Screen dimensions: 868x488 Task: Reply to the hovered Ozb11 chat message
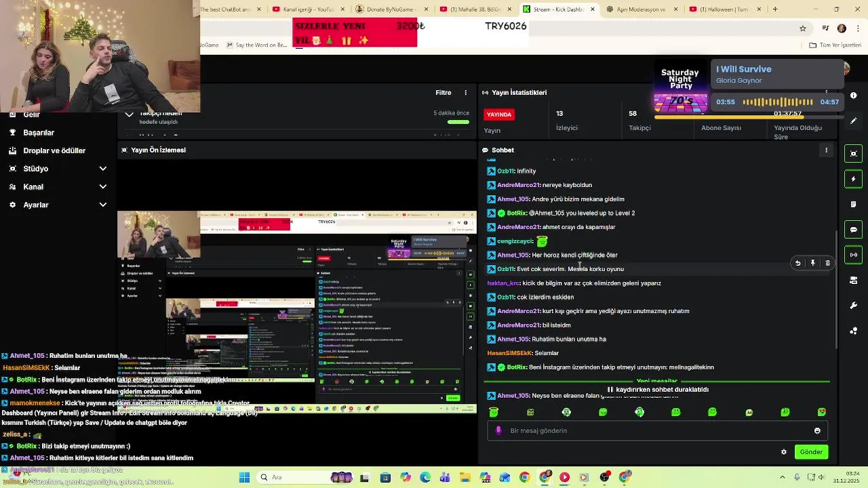coord(798,263)
